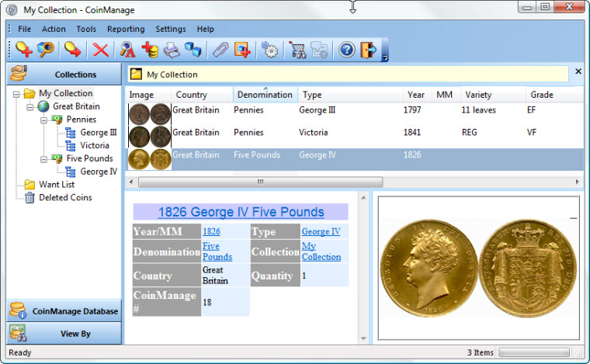Select the Want List folder
The image size is (590, 364).
tap(57, 185)
